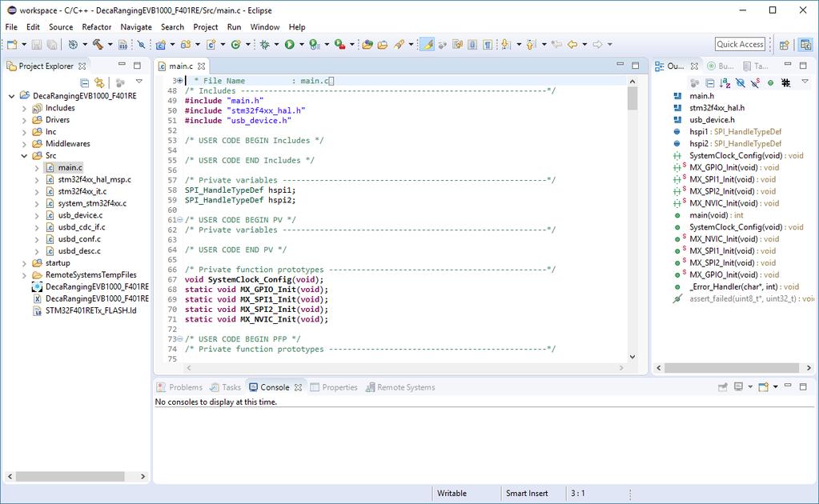
Task: Switch to the Properties tab
Action: [x=334, y=387]
